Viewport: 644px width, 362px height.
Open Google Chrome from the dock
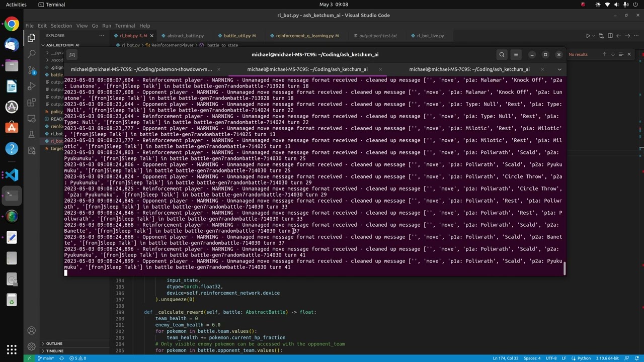(12, 24)
